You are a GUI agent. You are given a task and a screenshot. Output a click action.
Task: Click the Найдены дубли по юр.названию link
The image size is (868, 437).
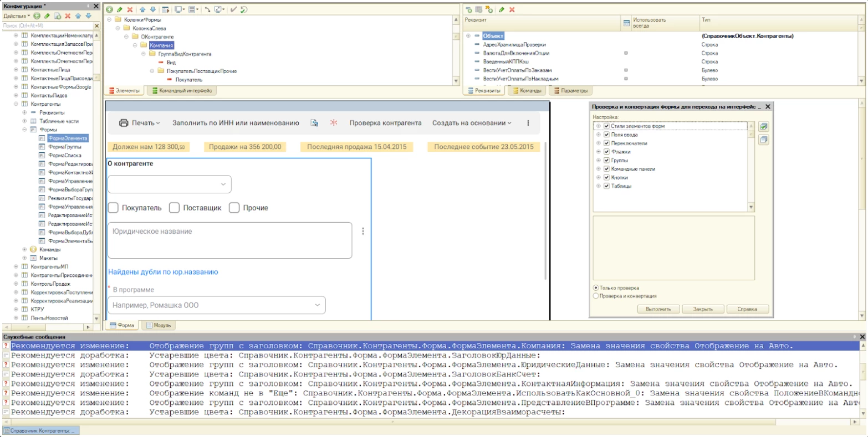pos(163,272)
